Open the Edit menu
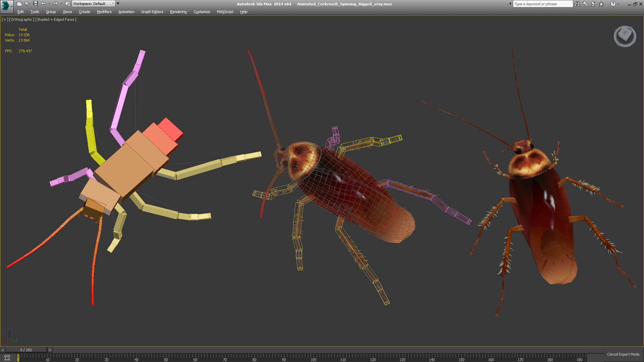 tap(20, 12)
